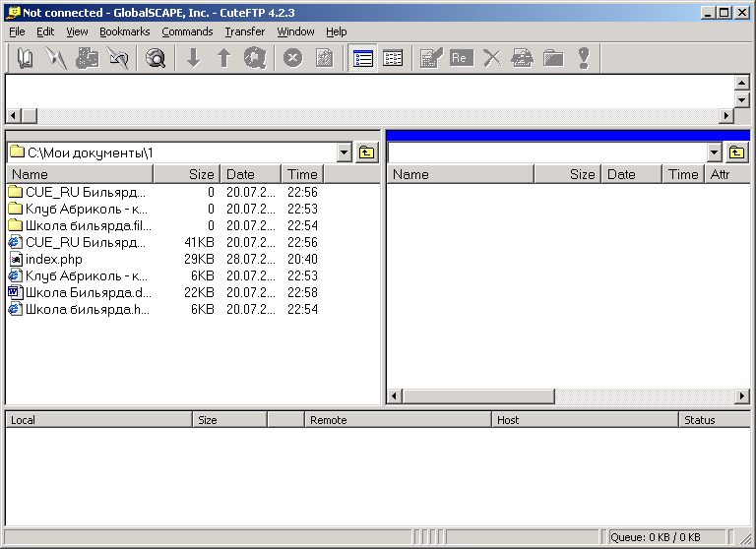756x549 pixels.
Task: Sort local files by Time column
Action: point(302,174)
